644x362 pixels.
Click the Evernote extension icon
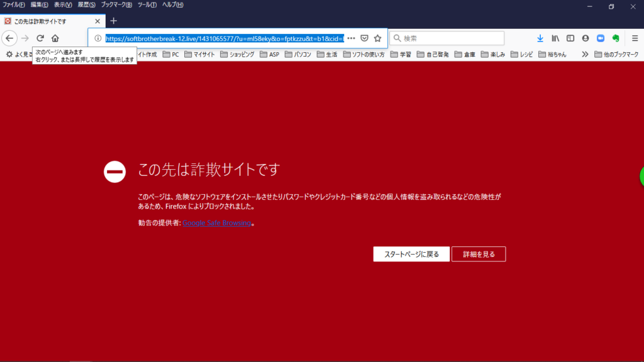[x=616, y=38]
